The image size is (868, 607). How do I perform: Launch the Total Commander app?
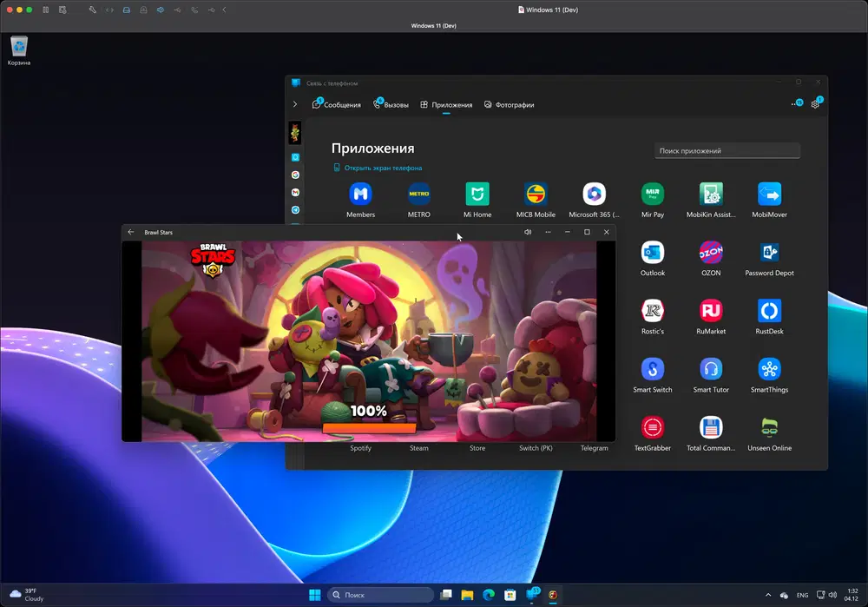pyautogui.click(x=710, y=427)
